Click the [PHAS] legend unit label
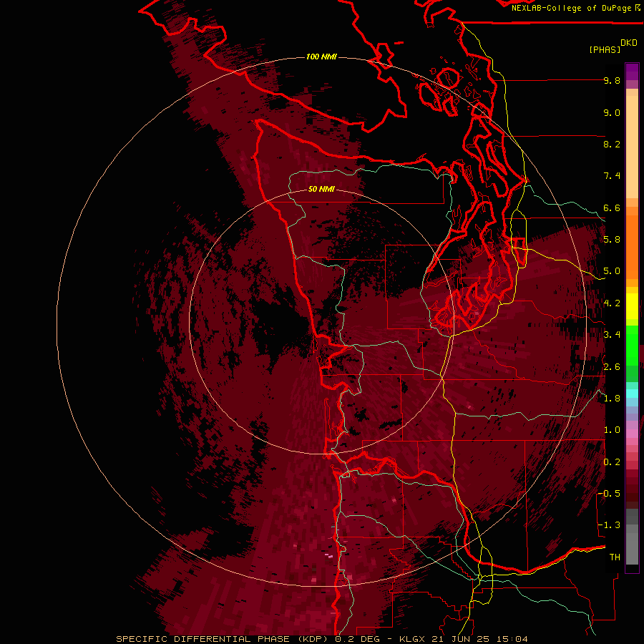 point(605,49)
